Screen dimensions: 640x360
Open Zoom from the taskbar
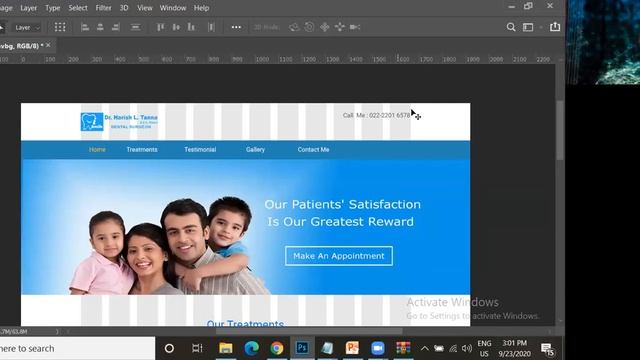point(378,348)
